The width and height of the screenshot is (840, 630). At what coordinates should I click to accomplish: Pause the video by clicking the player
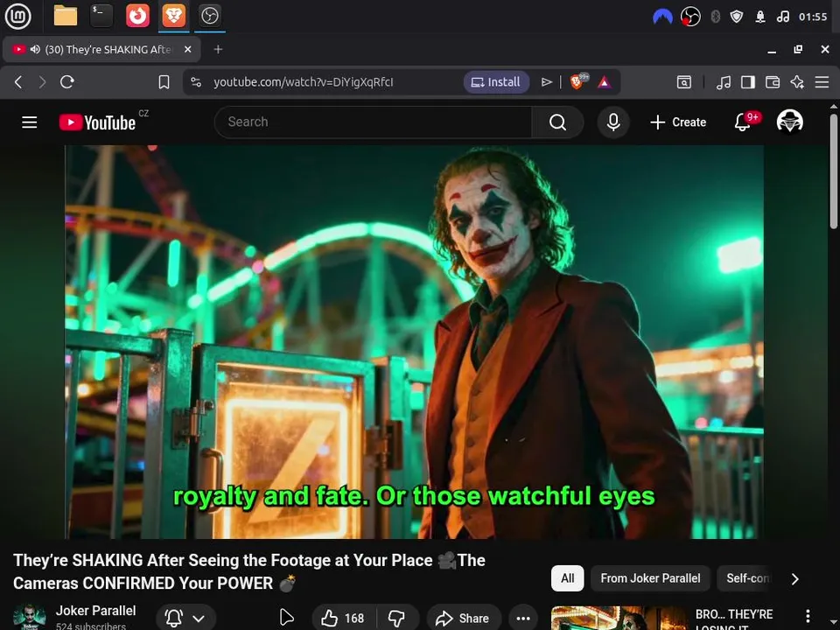414,342
